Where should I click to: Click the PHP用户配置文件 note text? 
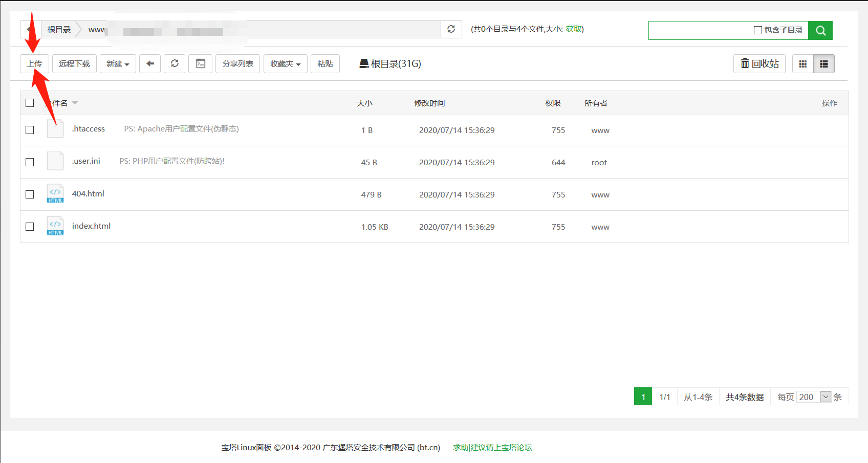coord(172,161)
